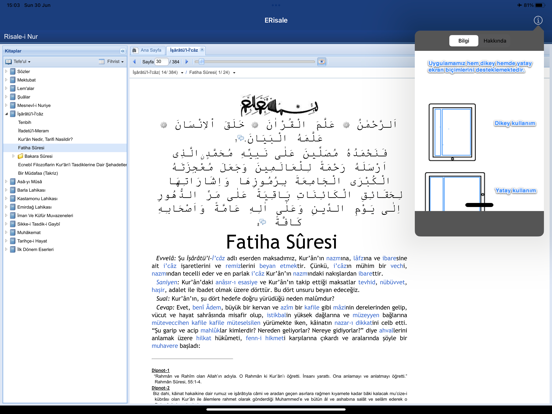
Task: Click the Sayfa page number field
Action: [x=161, y=62]
